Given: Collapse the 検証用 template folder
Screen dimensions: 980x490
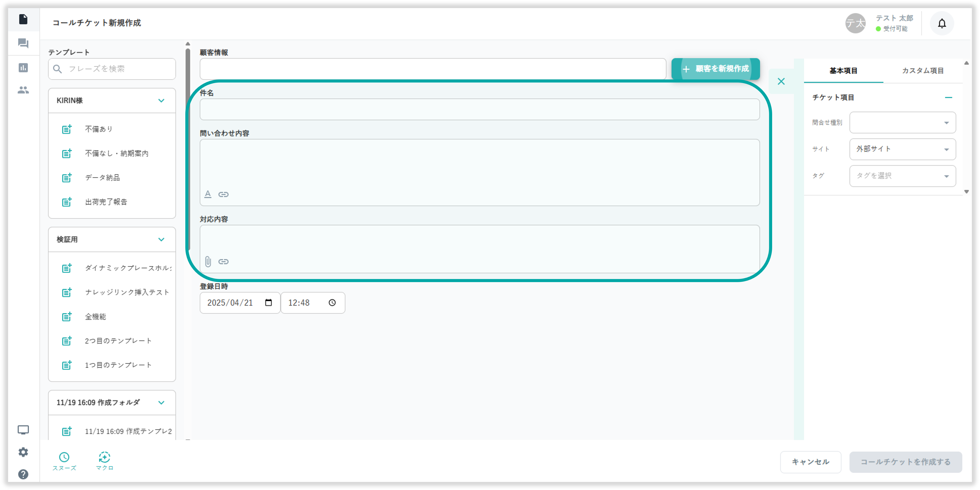Looking at the screenshot, I should [x=161, y=239].
